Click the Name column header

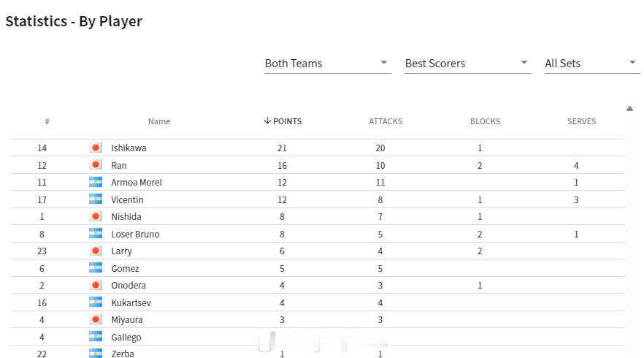(x=159, y=121)
